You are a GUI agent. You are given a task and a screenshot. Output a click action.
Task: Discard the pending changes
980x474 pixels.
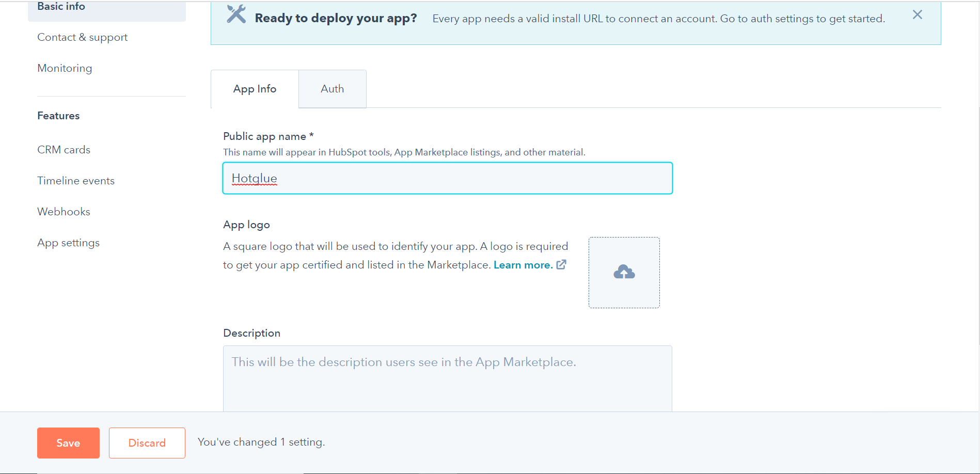point(147,443)
